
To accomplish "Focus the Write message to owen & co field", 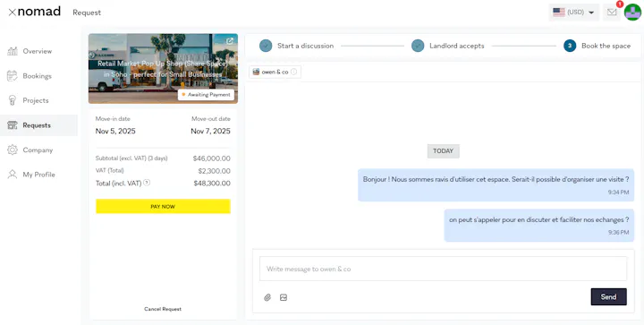I will [x=443, y=269].
